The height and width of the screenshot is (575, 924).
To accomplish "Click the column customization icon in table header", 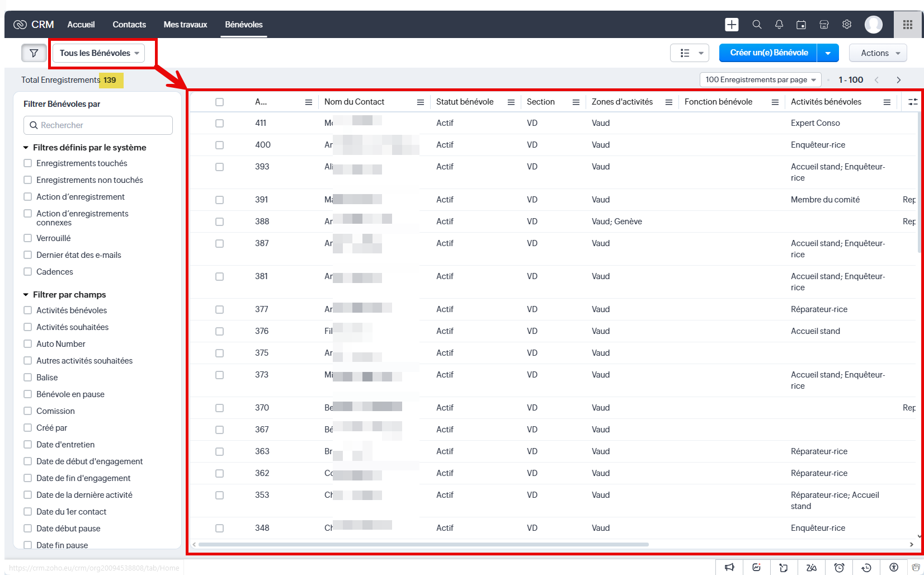I will click(x=913, y=102).
